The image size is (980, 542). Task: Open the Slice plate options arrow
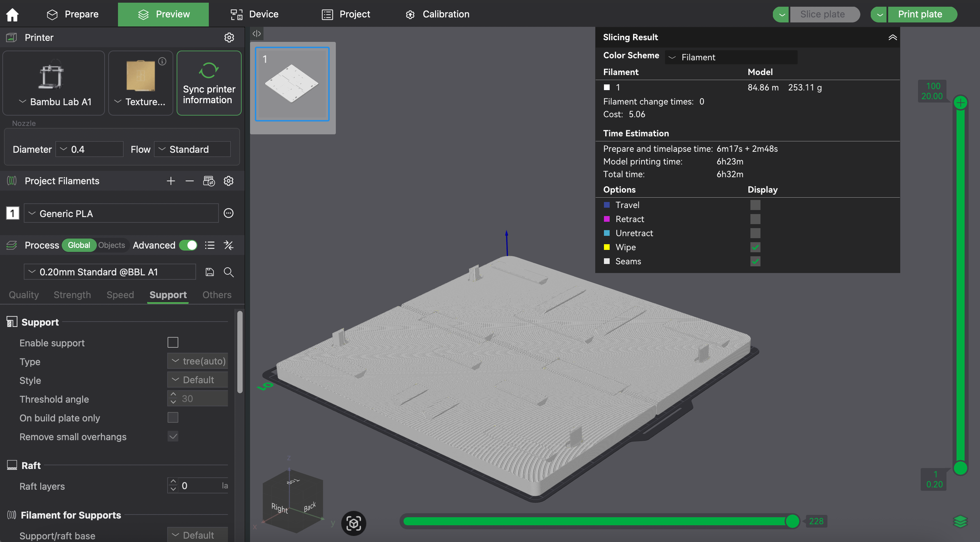coord(781,14)
